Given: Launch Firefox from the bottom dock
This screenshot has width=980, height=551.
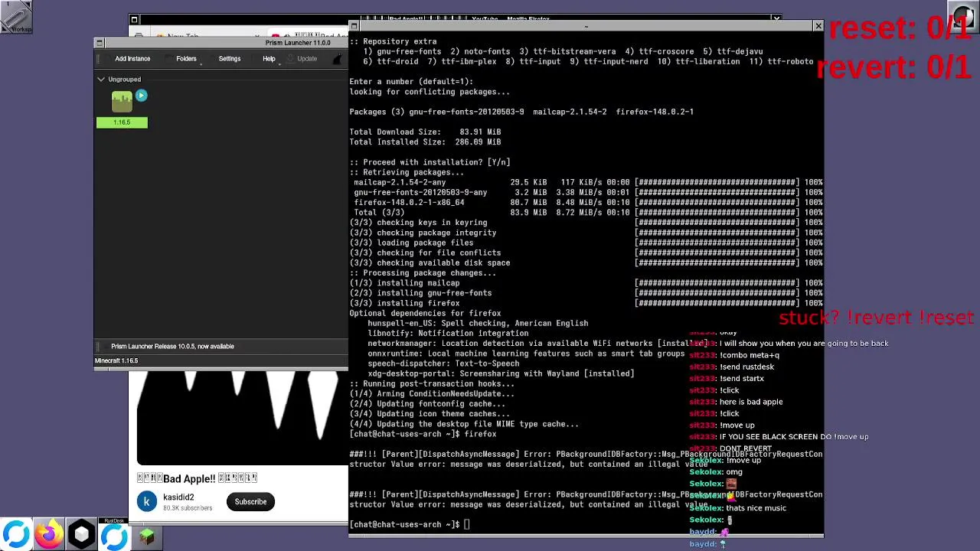Looking at the screenshot, I should tap(48, 534).
